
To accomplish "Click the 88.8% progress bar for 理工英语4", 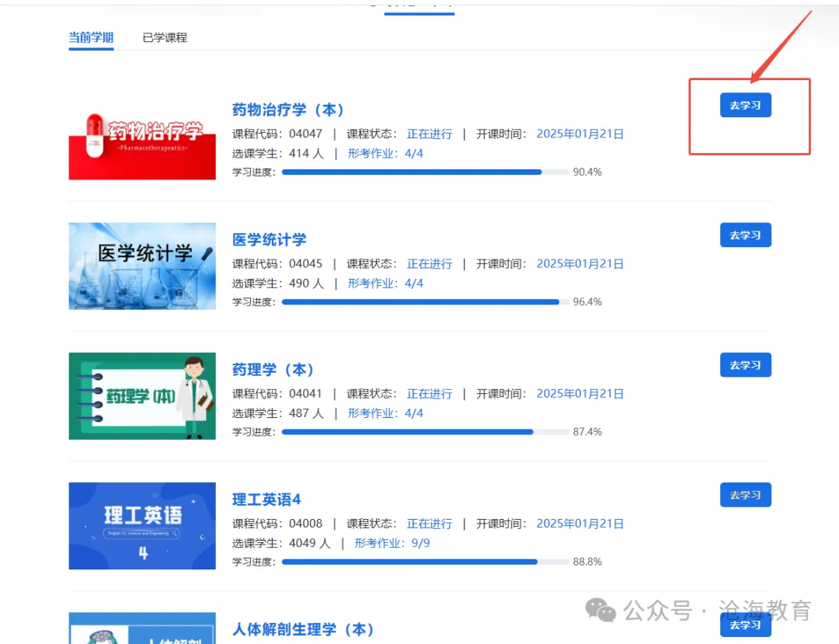I will tap(426, 562).
